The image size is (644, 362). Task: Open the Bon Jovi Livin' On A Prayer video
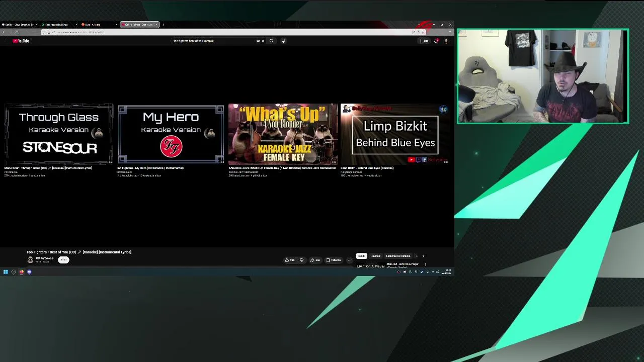(403, 264)
